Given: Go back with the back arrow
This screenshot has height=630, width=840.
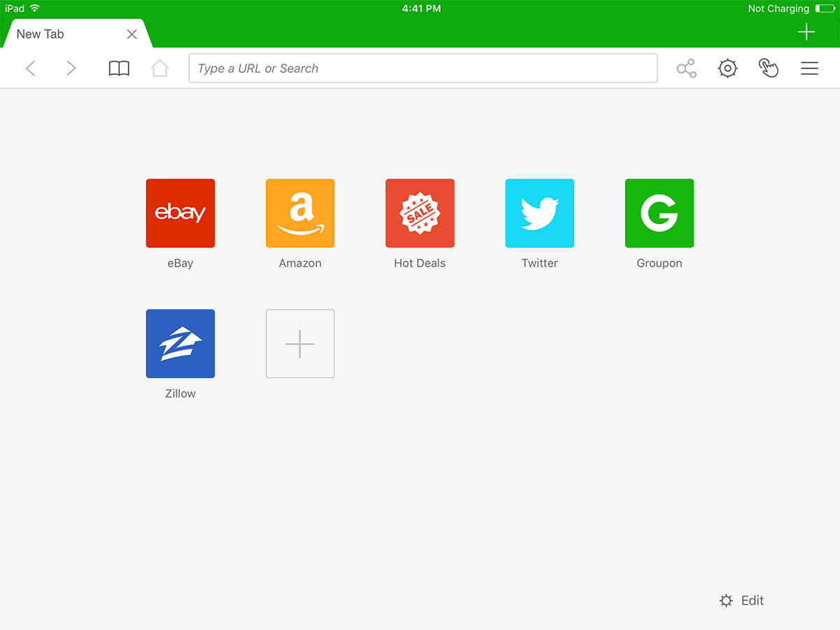Looking at the screenshot, I should [x=30, y=68].
